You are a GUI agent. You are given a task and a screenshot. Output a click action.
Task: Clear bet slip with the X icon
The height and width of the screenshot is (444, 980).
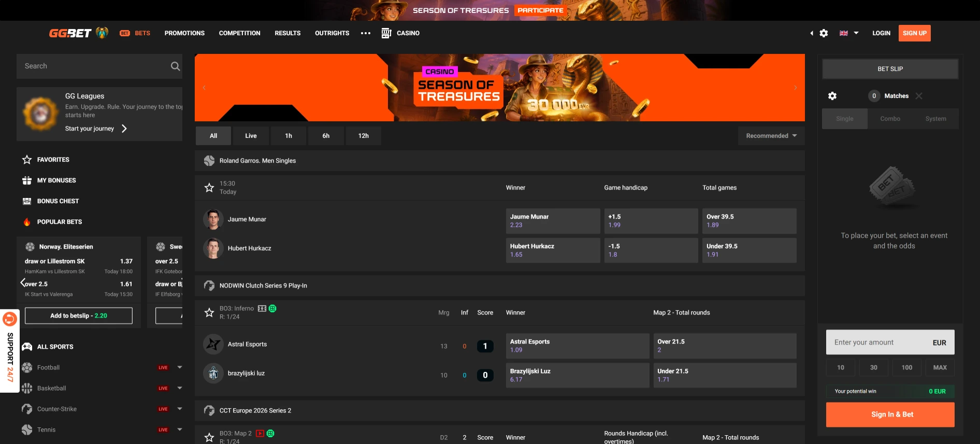coord(919,96)
